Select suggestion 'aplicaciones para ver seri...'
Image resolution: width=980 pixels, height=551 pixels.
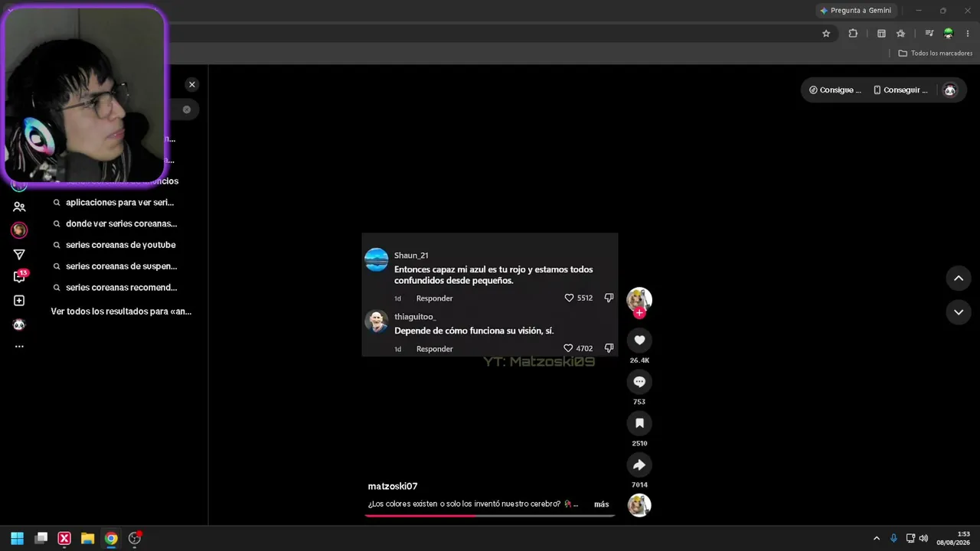pyautogui.click(x=119, y=203)
